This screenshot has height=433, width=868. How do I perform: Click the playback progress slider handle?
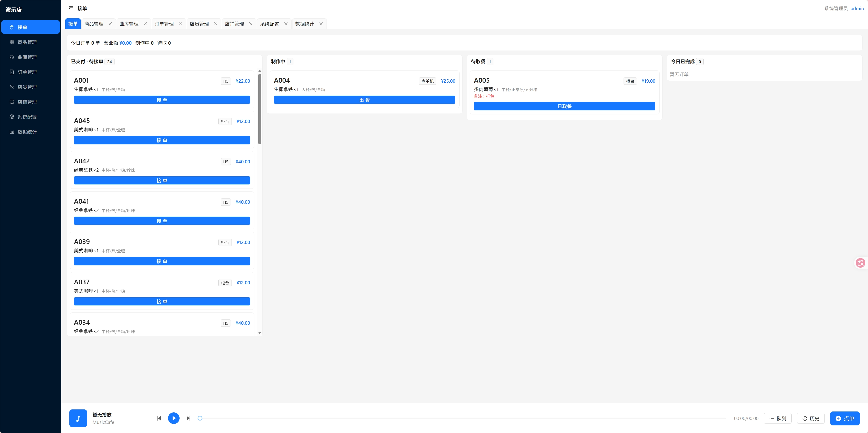coord(200,418)
